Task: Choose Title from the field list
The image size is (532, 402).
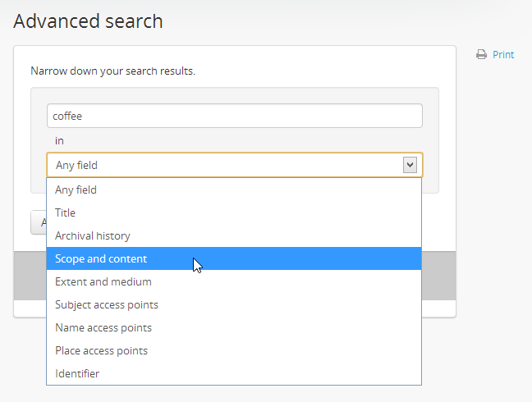Action: tap(65, 212)
